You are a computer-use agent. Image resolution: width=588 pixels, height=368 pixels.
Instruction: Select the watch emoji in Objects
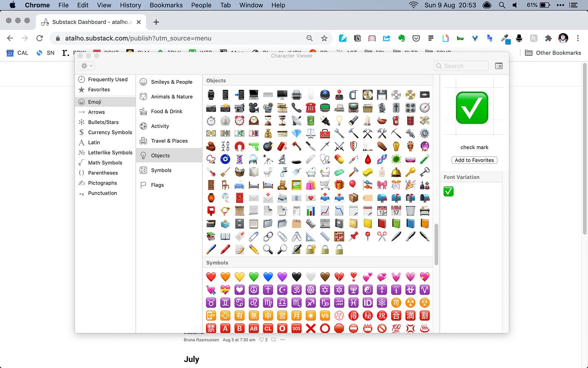(x=211, y=95)
